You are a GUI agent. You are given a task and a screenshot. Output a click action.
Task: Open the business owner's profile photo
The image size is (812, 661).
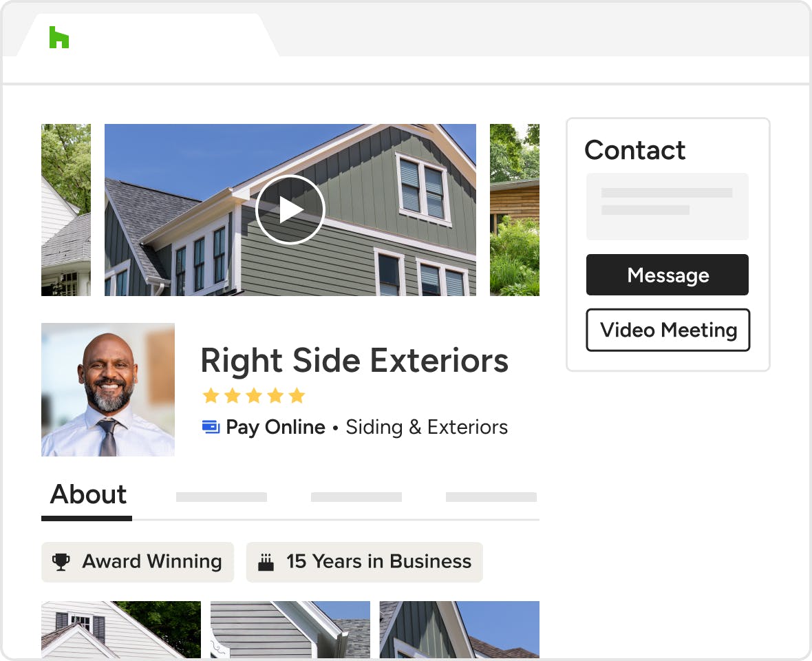[x=108, y=390]
